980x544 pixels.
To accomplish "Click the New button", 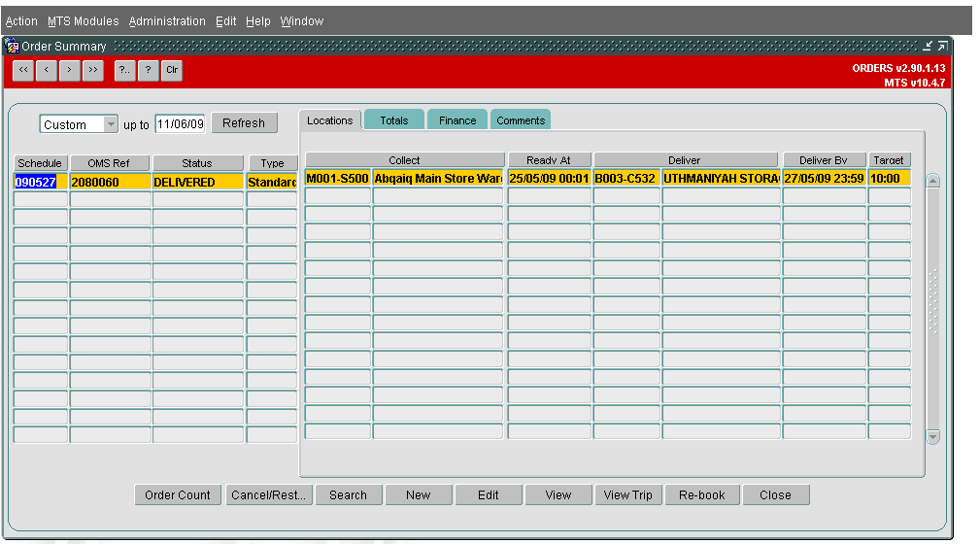I will tap(418, 495).
